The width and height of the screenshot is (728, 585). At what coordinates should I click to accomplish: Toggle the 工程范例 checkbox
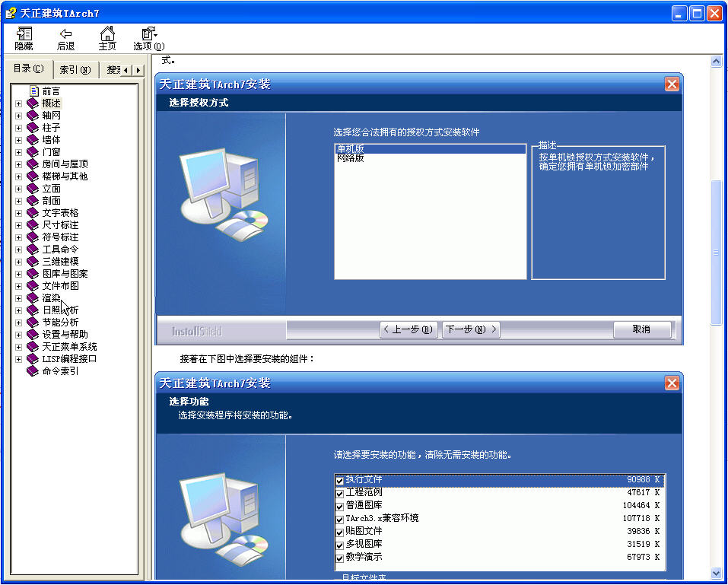coord(339,493)
